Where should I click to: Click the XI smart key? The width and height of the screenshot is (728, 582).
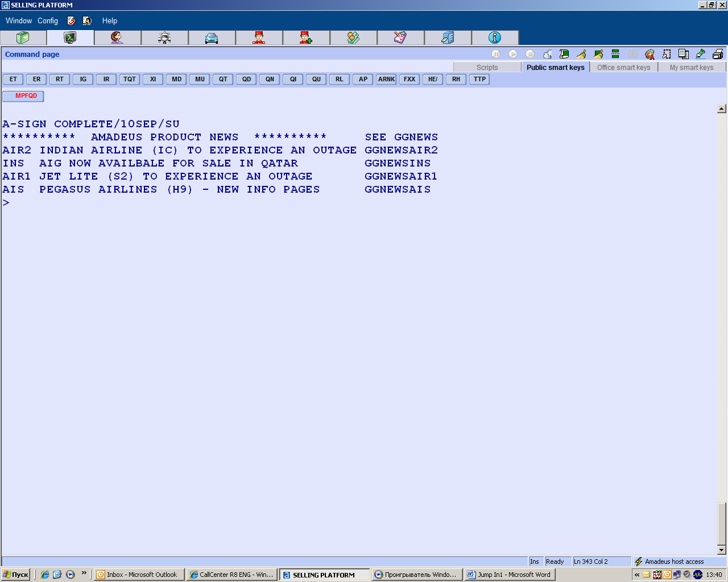[x=153, y=80]
